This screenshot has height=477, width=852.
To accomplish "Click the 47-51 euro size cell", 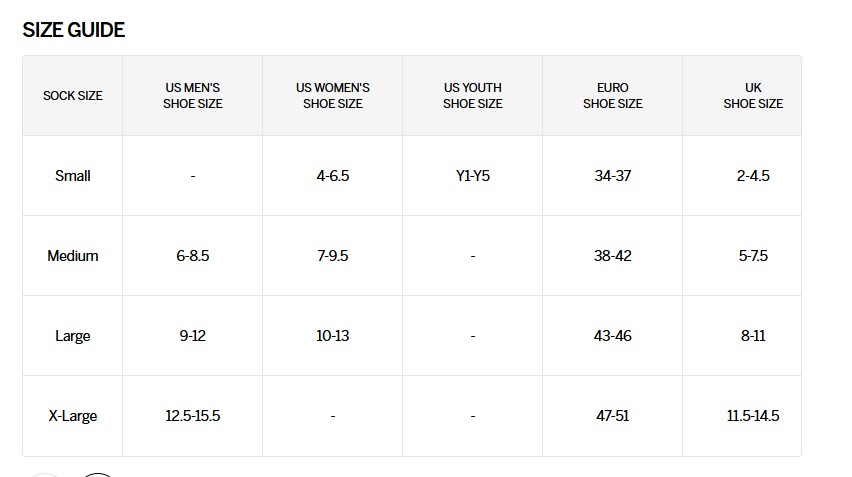I will click(612, 416).
